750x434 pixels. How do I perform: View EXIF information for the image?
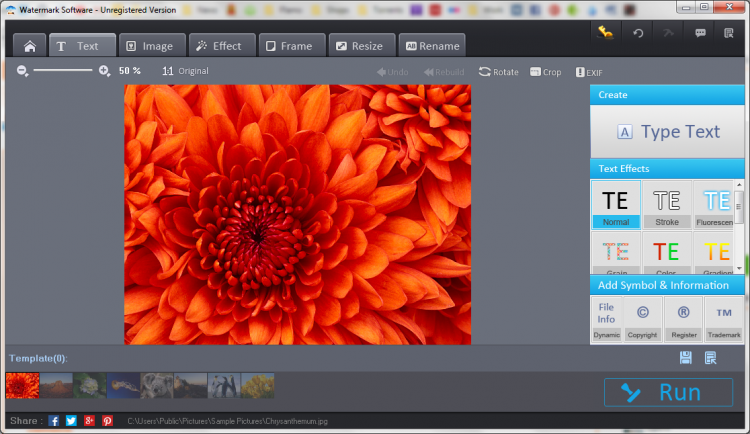click(588, 72)
